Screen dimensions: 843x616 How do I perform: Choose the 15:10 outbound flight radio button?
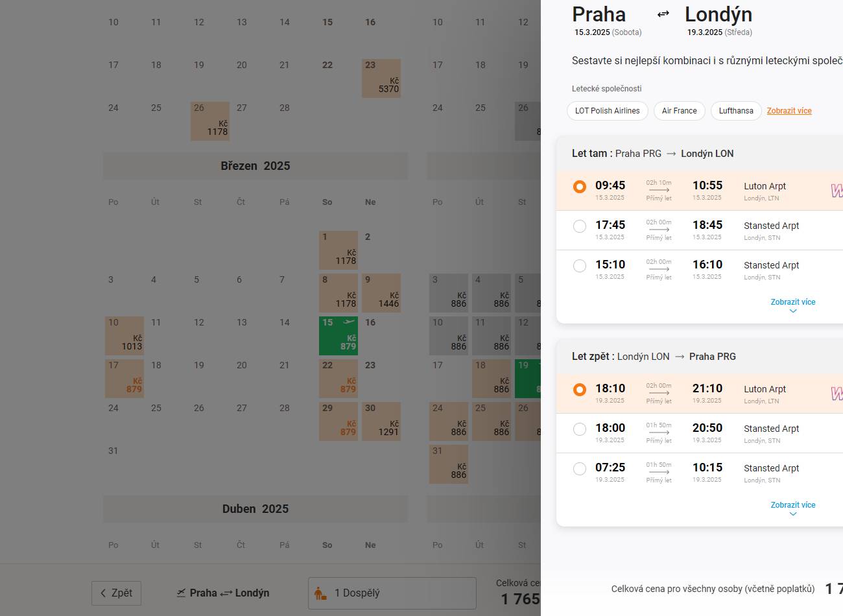pyautogui.click(x=580, y=266)
